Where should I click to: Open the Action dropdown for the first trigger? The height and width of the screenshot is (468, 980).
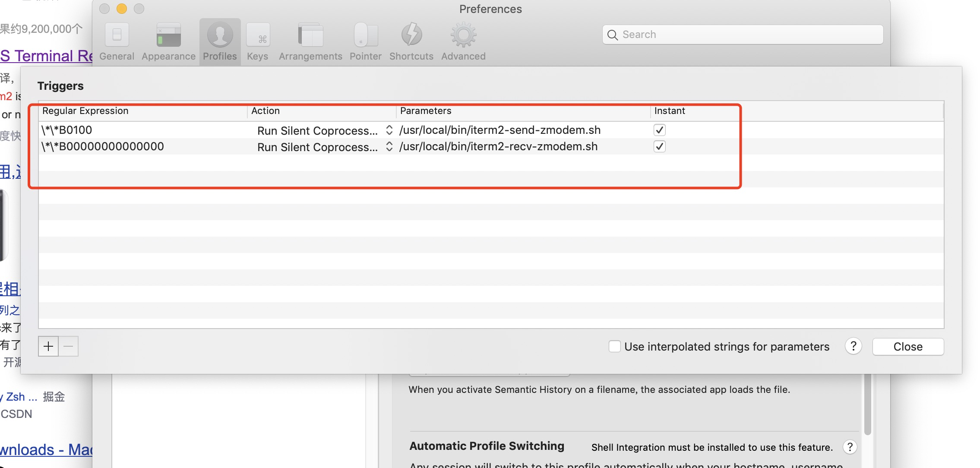389,130
